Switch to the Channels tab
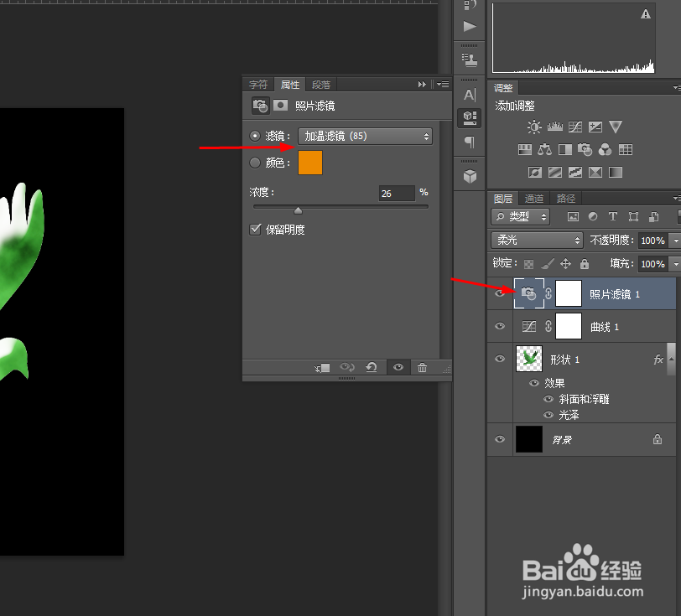 point(534,199)
